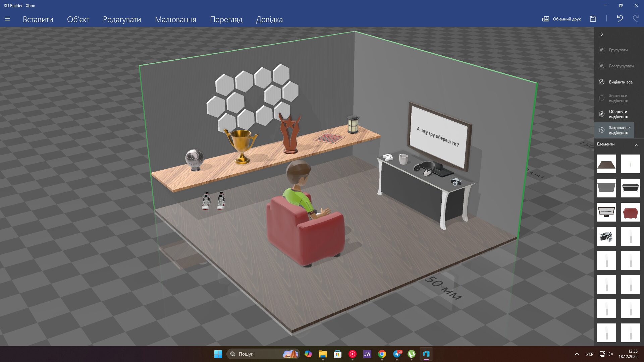Open the Вставити menu
This screenshot has height=362, width=644.
[x=38, y=19]
